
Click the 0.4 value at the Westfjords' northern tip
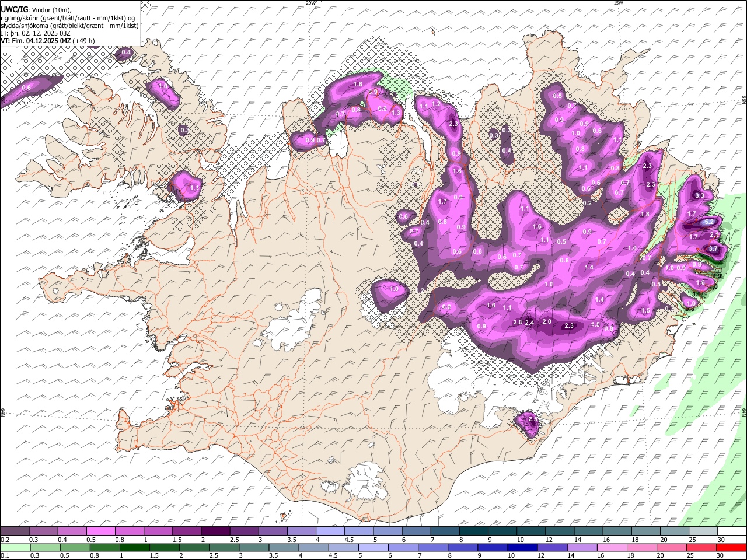125,53
